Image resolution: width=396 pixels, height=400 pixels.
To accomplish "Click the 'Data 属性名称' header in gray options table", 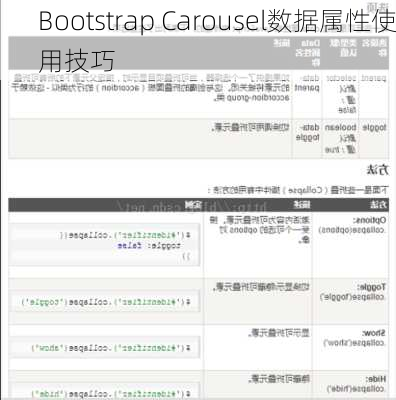I will 307,53.
